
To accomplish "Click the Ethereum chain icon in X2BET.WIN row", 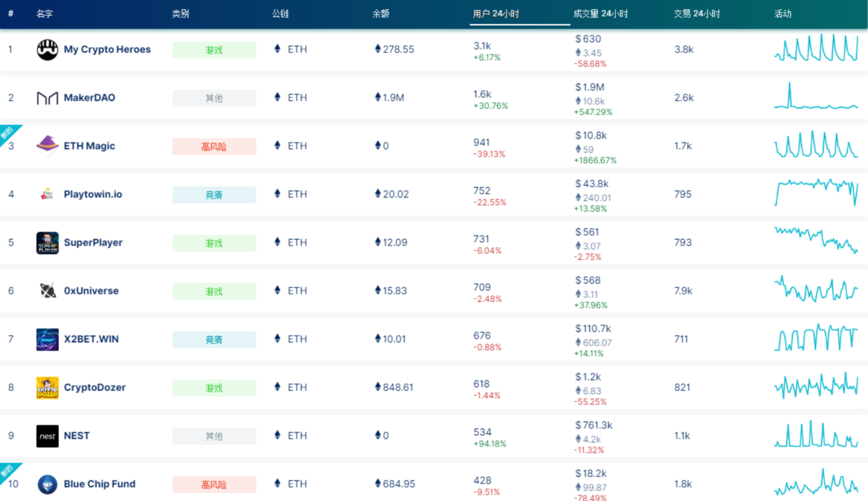I will (x=277, y=338).
